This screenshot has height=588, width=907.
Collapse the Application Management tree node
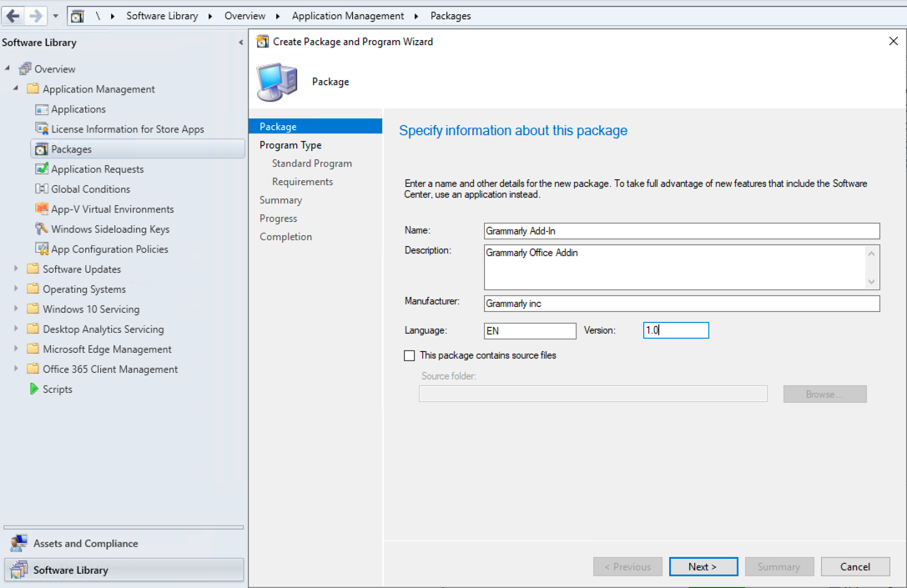(16, 88)
